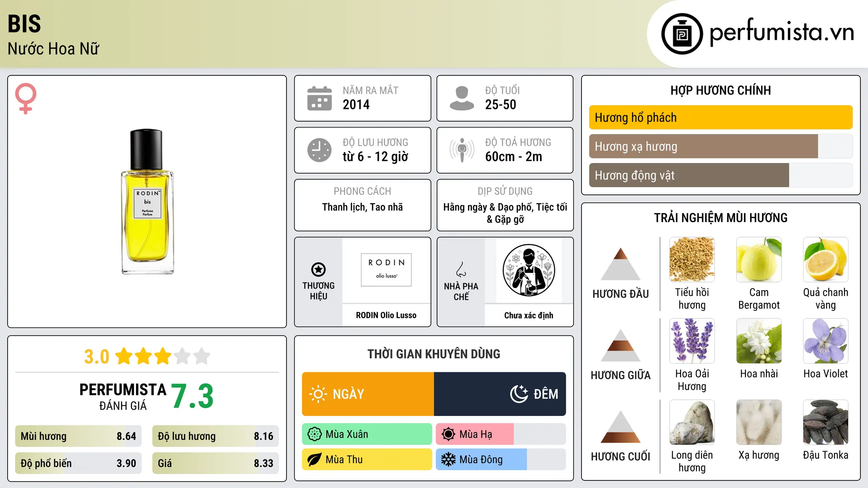Click the sun icon in the Ngày bar
This screenshot has height=488, width=868.
(318, 394)
